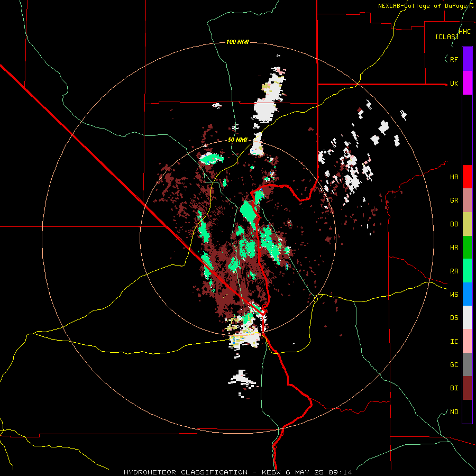Click the 'RF' legend label
This screenshot has height=476, width=476.
tap(454, 59)
